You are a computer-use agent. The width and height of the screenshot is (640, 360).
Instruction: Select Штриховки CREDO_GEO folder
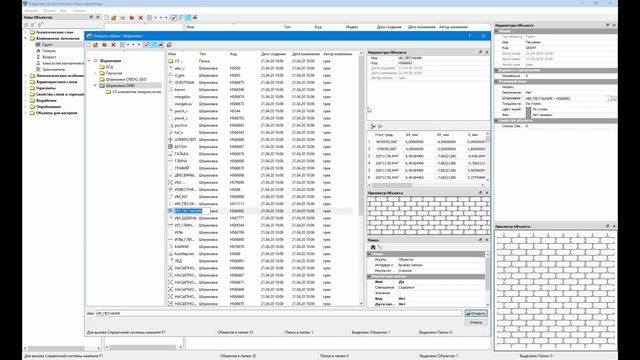pos(126,80)
